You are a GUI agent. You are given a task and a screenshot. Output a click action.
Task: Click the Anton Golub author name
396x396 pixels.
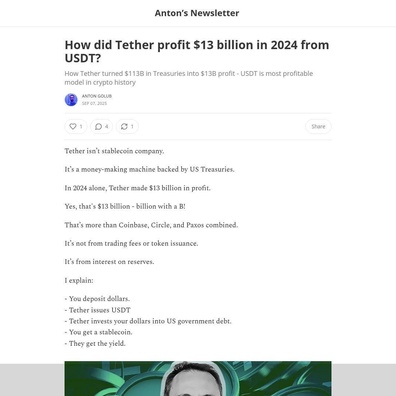[97, 96]
